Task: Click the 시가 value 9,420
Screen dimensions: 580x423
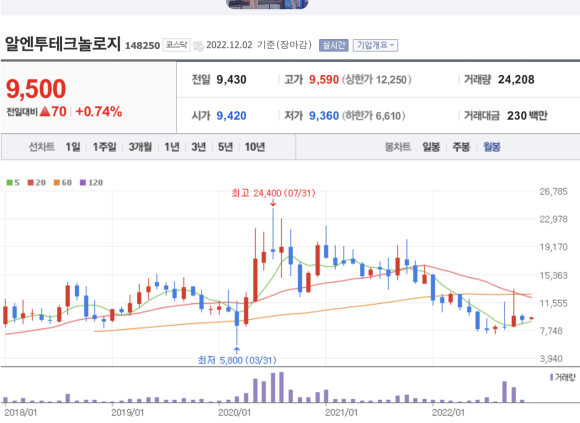Action: click(x=232, y=116)
